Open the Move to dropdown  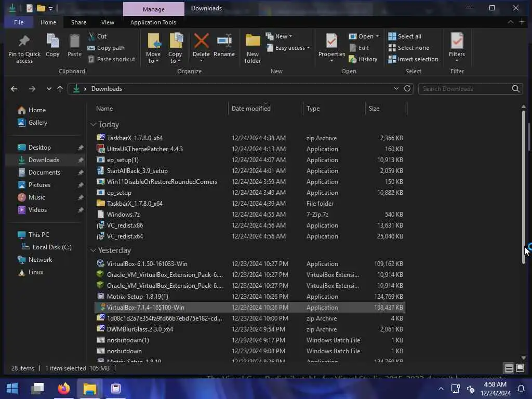[x=153, y=61]
